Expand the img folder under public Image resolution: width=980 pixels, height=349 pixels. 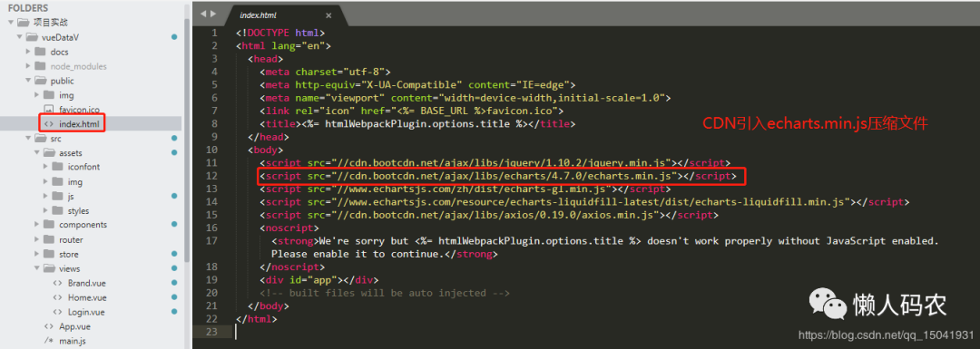pyautogui.click(x=37, y=95)
